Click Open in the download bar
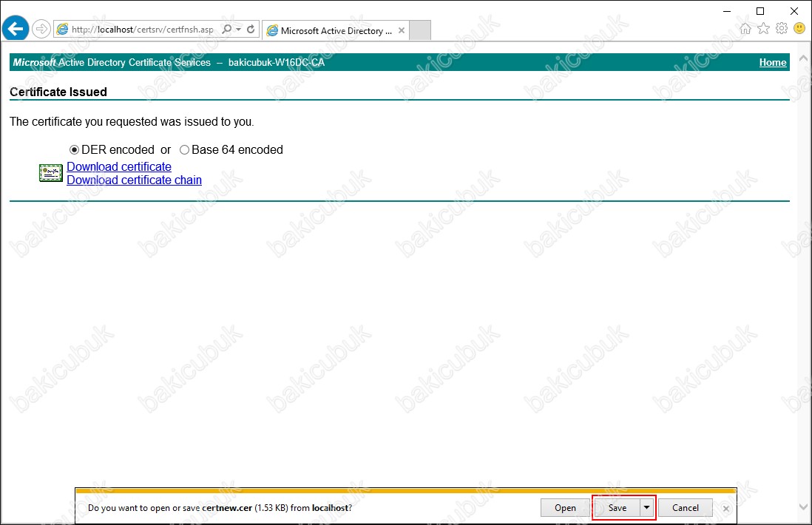This screenshot has height=525, width=812. pos(565,508)
